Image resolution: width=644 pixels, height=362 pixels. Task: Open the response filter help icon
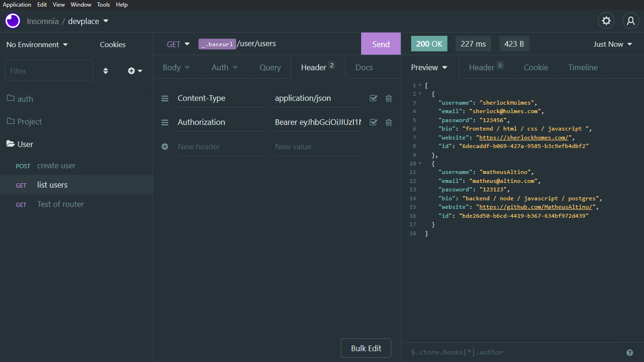point(629,353)
